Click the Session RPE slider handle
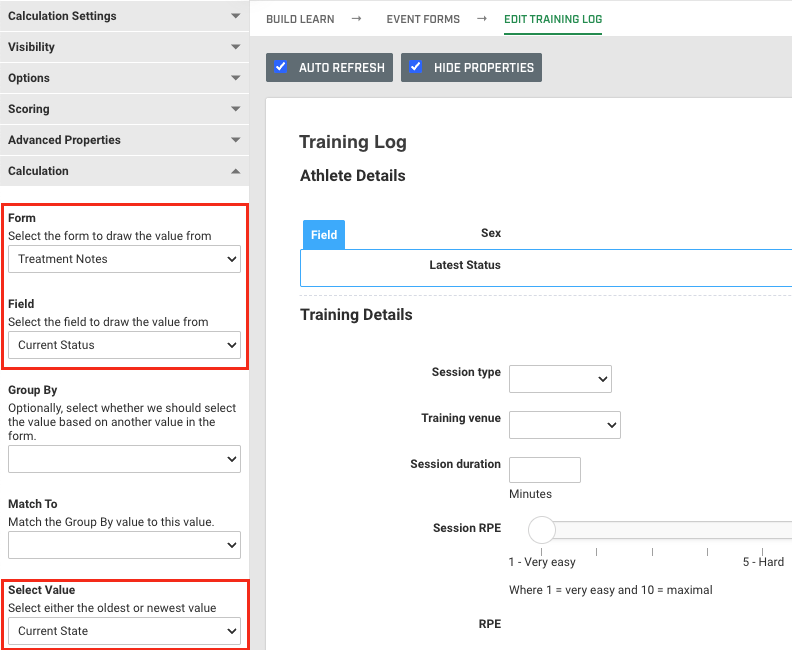The width and height of the screenshot is (792, 650). click(541, 530)
